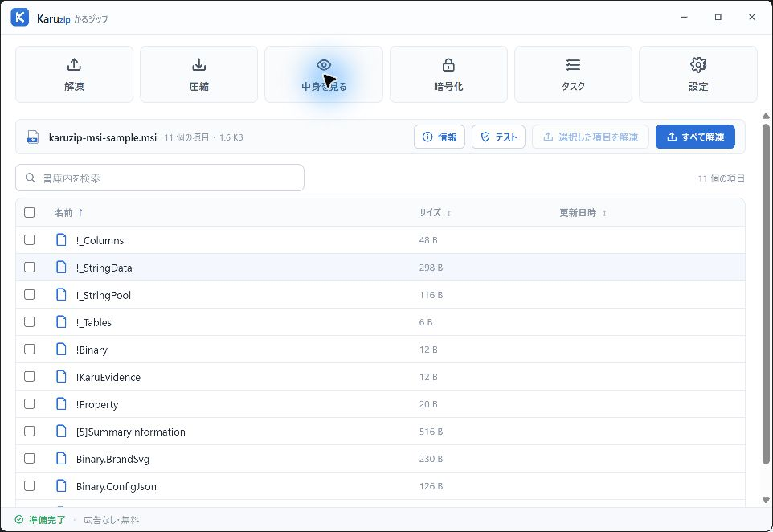
Task: Select the [5]SummaryInformation file name
Action: [131, 432]
